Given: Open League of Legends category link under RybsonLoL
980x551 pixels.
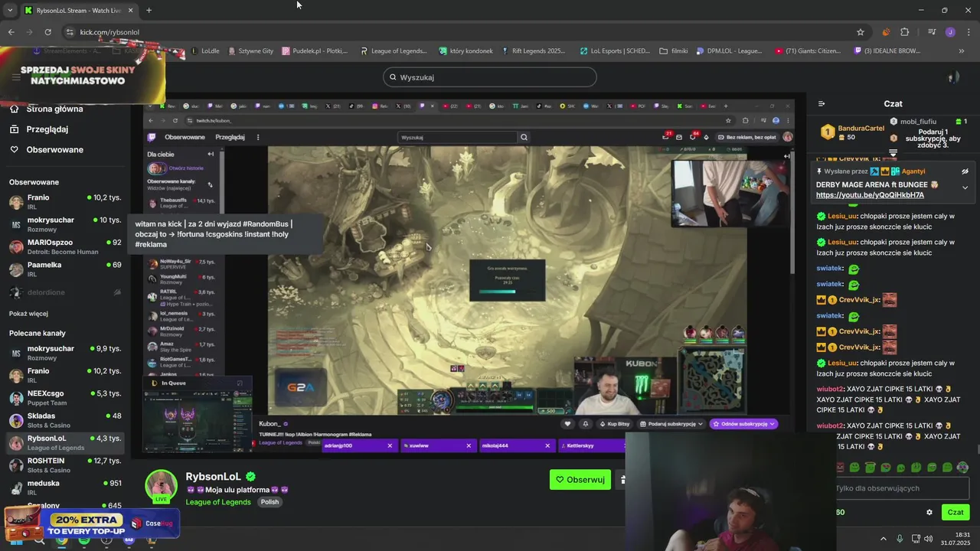Looking at the screenshot, I should click(218, 502).
